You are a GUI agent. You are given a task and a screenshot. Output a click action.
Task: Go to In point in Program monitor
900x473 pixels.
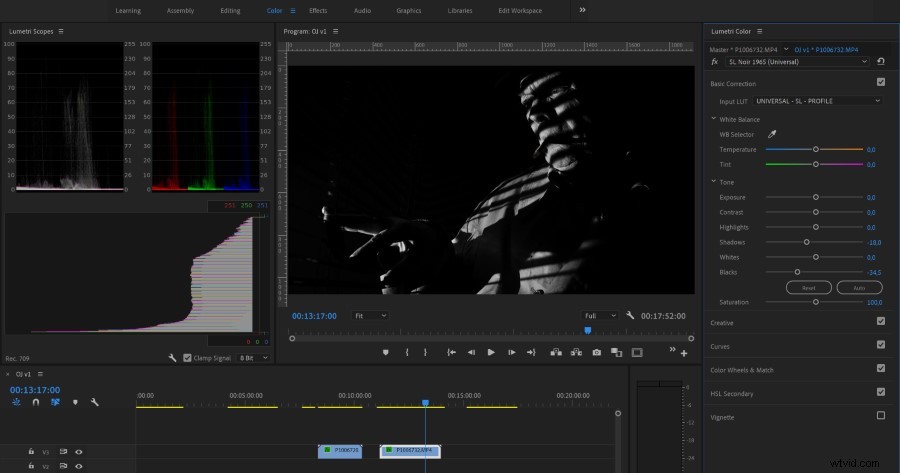(452, 352)
